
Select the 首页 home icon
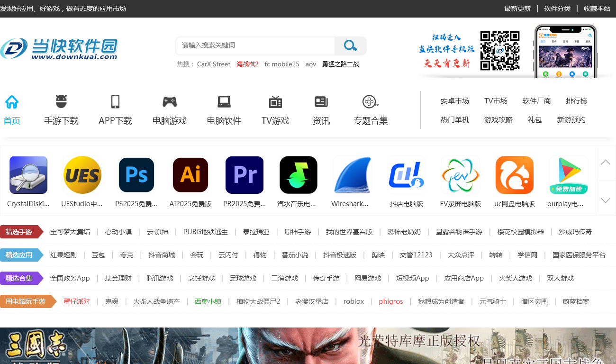click(x=11, y=101)
